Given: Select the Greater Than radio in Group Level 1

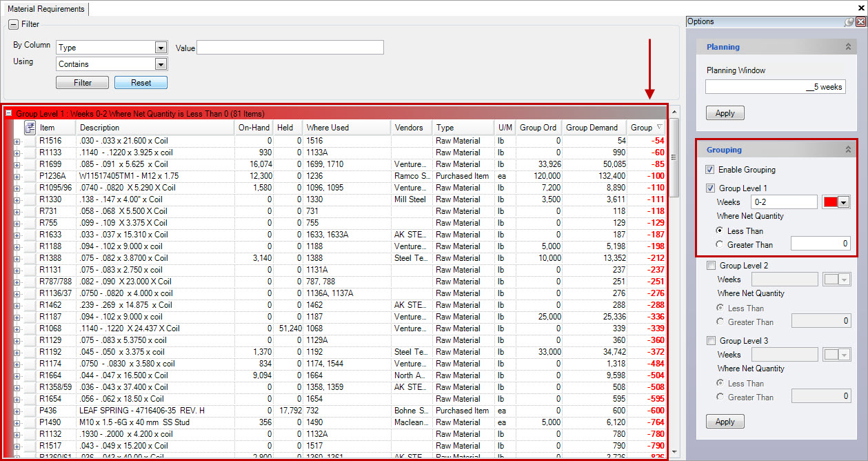Looking at the screenshot, I should click(720, 244).
